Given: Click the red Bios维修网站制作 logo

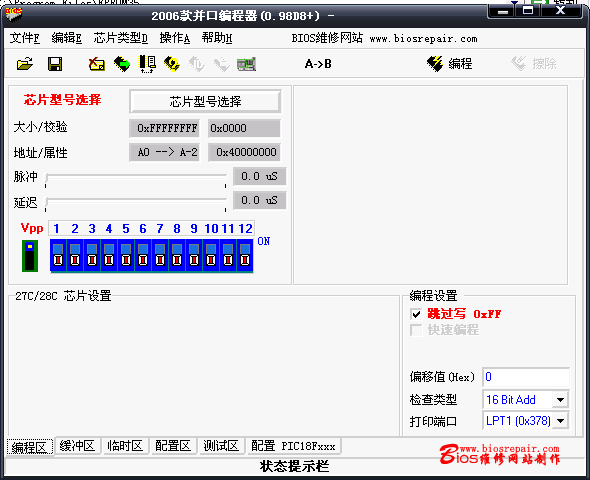Looking at the screenshot, I should (500, 454).
